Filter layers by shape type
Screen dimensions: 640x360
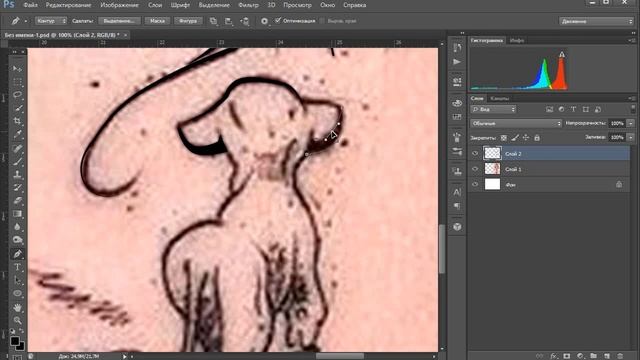(x=586, y=109)
